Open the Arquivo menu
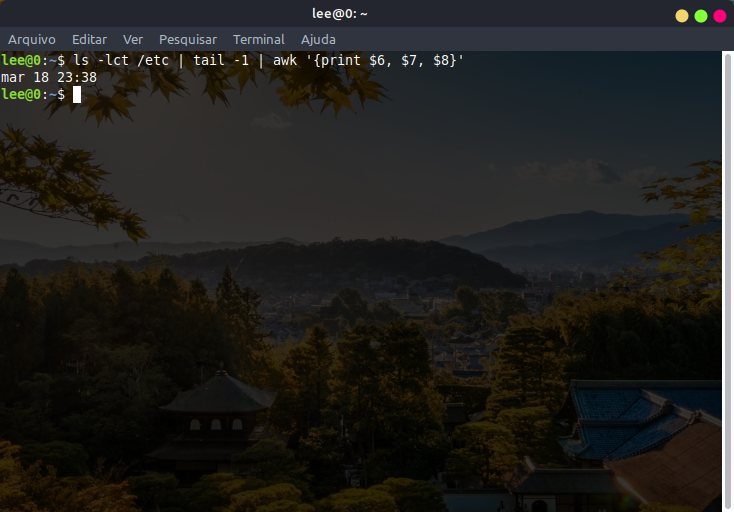 point(32,39)
